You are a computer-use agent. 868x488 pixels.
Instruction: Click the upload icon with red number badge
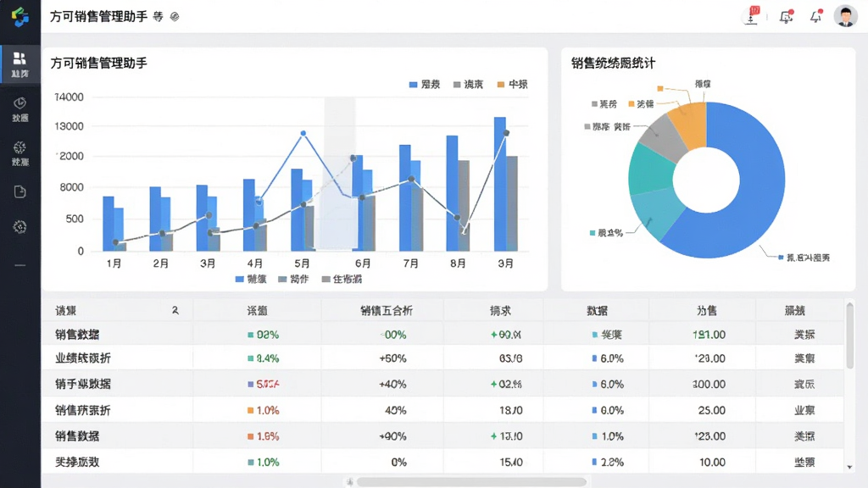[751, 16]
